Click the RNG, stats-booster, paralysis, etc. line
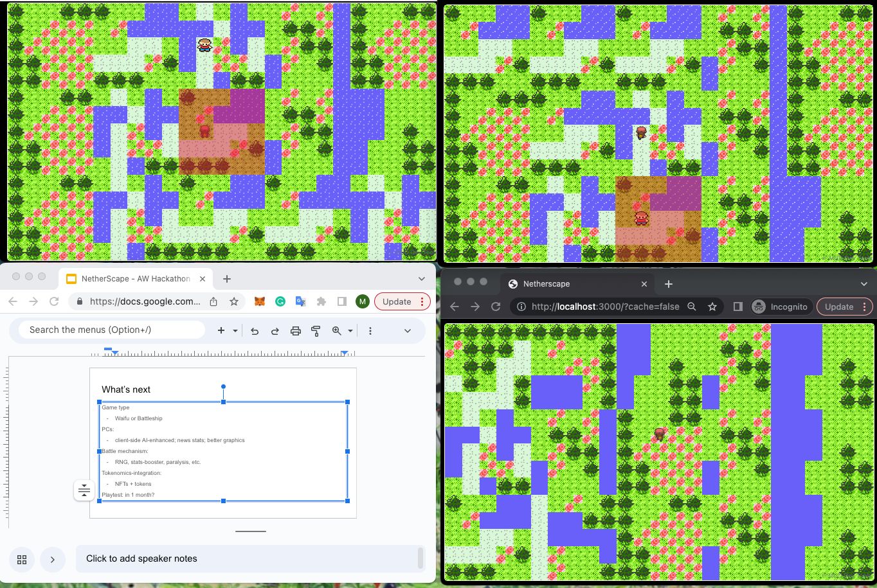The width and height of the screenshot is (877, 588). pos(158,462)
